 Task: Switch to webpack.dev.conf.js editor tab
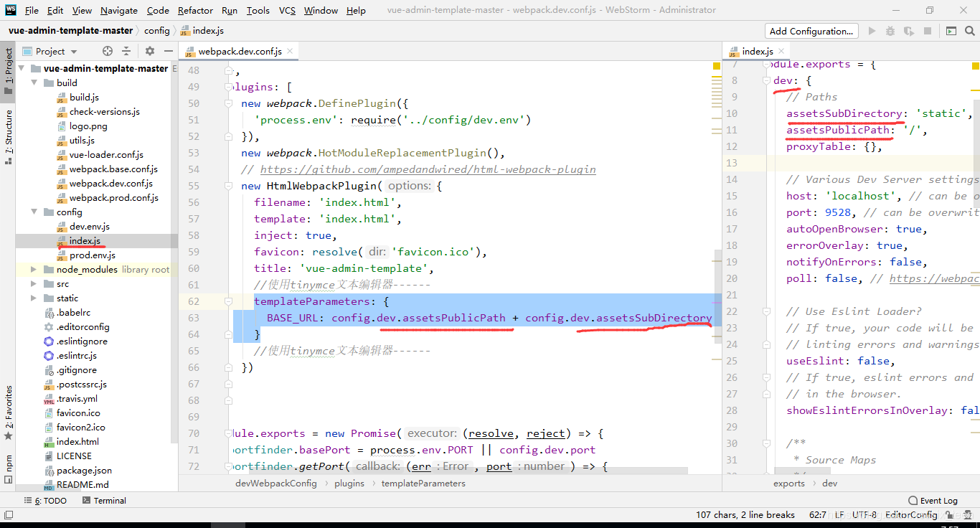(x=240, y=52)
